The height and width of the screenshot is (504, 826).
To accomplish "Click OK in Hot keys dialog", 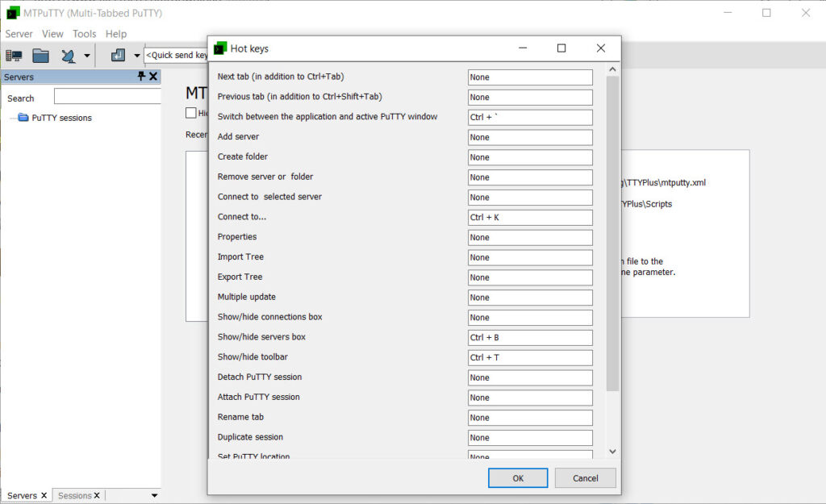I will (x=518, y=478).
